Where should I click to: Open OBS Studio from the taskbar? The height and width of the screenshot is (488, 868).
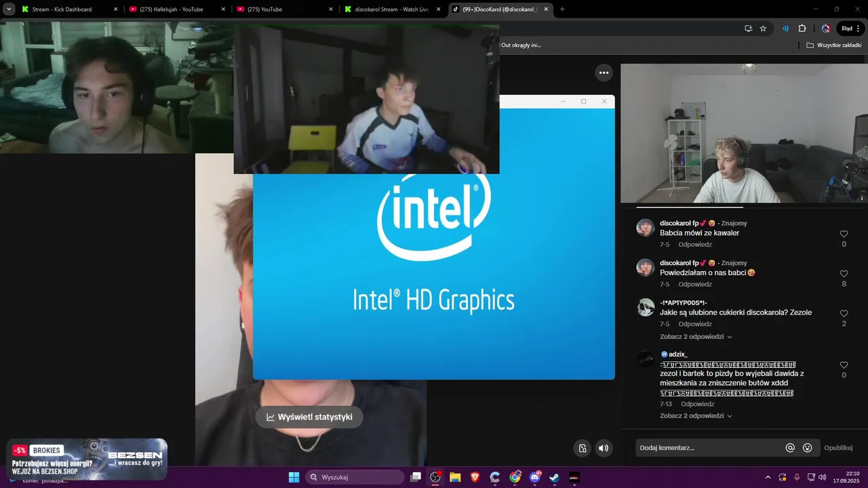point(435,477)
